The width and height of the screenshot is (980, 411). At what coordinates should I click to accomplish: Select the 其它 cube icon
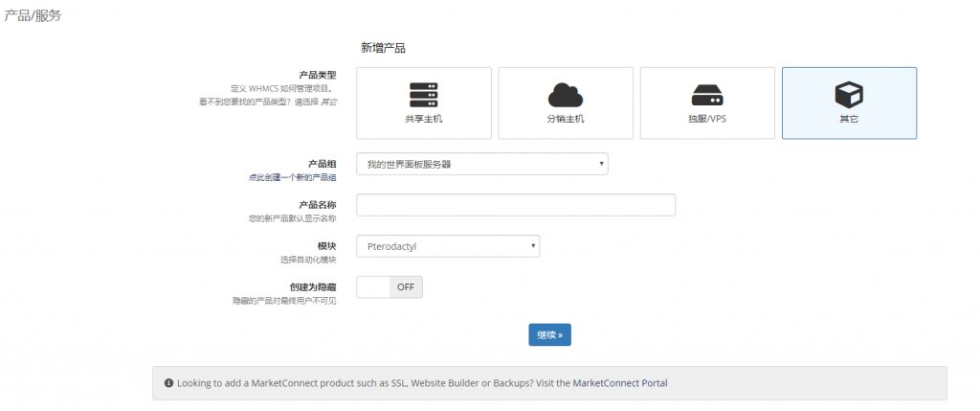click(x=849, y=94)
